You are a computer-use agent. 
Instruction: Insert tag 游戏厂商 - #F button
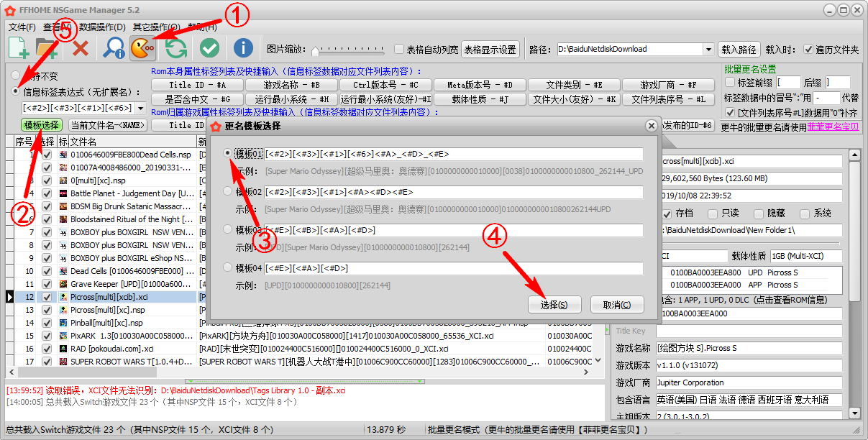click(x=668, y=85)
